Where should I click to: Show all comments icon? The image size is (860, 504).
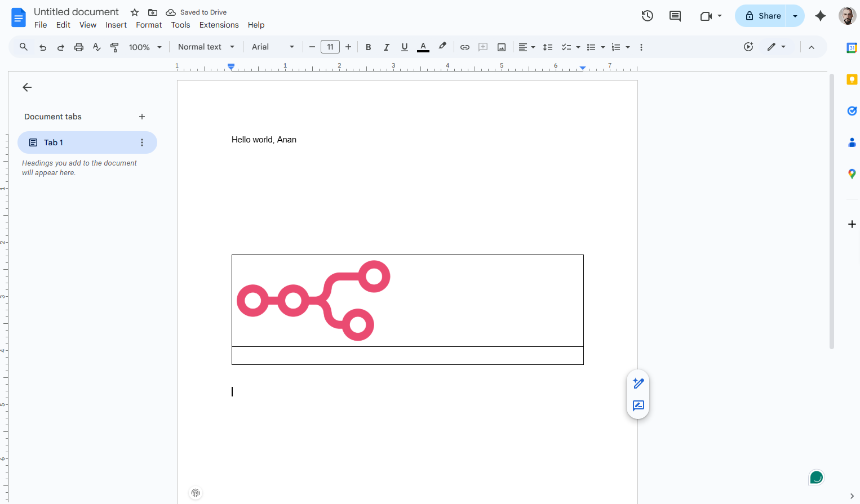click(675, 16)
